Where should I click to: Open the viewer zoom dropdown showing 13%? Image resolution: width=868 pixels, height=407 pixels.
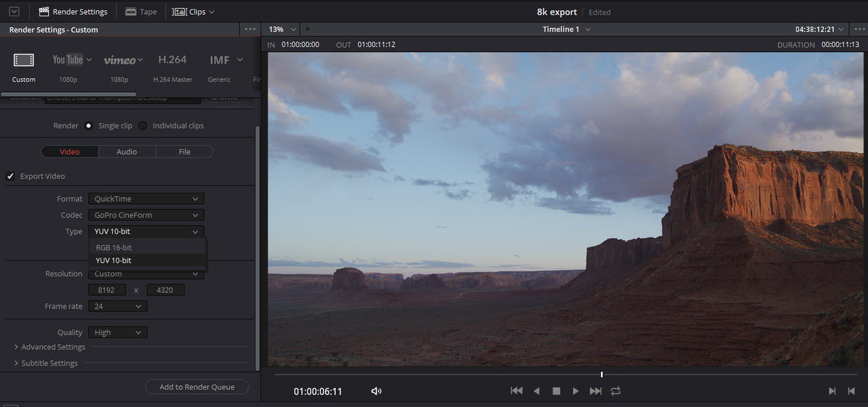282,29
